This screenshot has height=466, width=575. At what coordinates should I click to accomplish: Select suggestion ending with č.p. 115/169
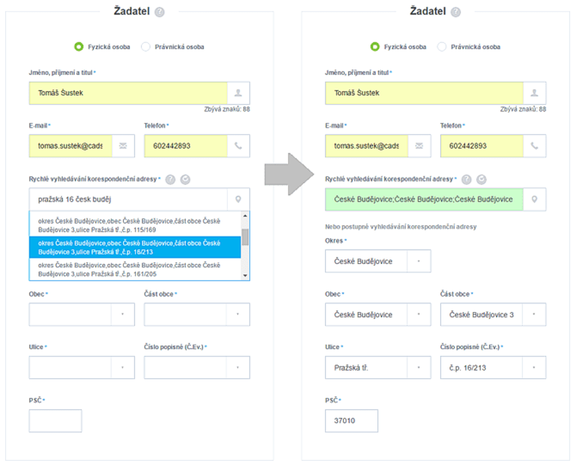click(x=135, y=225)
